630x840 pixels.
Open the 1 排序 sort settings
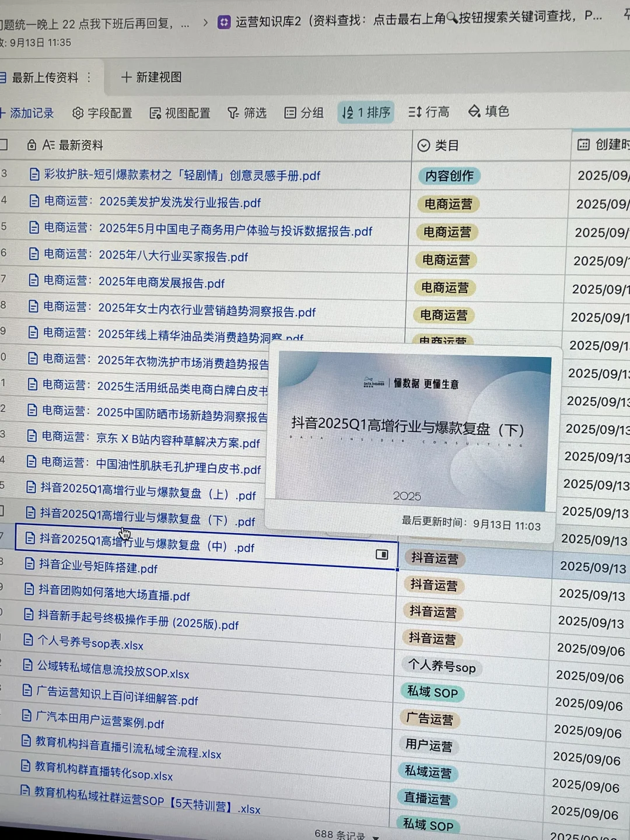click(x=366, y=112)
